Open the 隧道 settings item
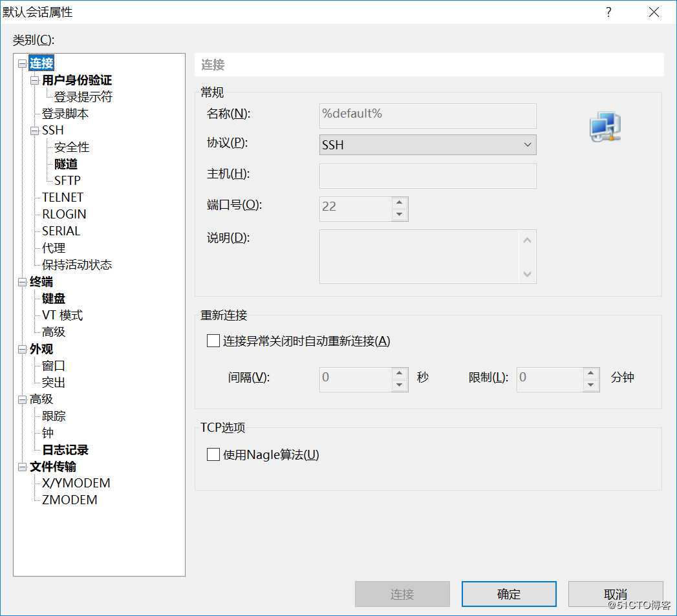 tap(65, 164)
